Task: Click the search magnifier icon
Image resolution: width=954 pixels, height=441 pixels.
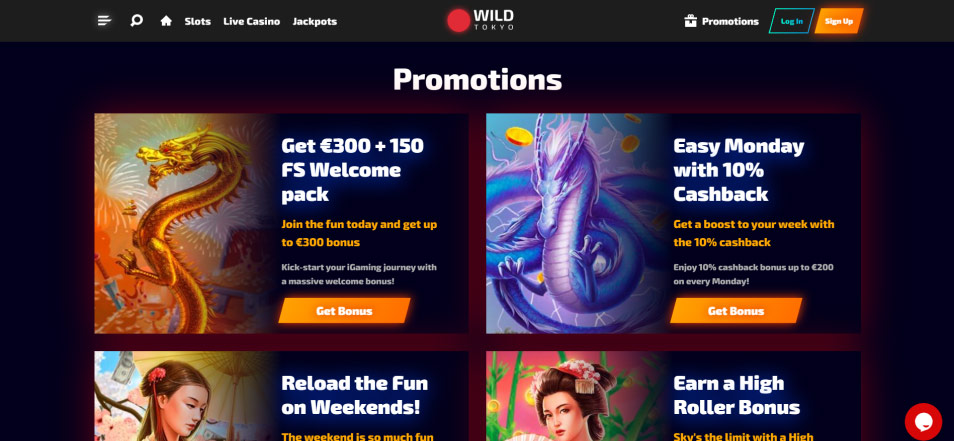Action: (x=137, y=21)
